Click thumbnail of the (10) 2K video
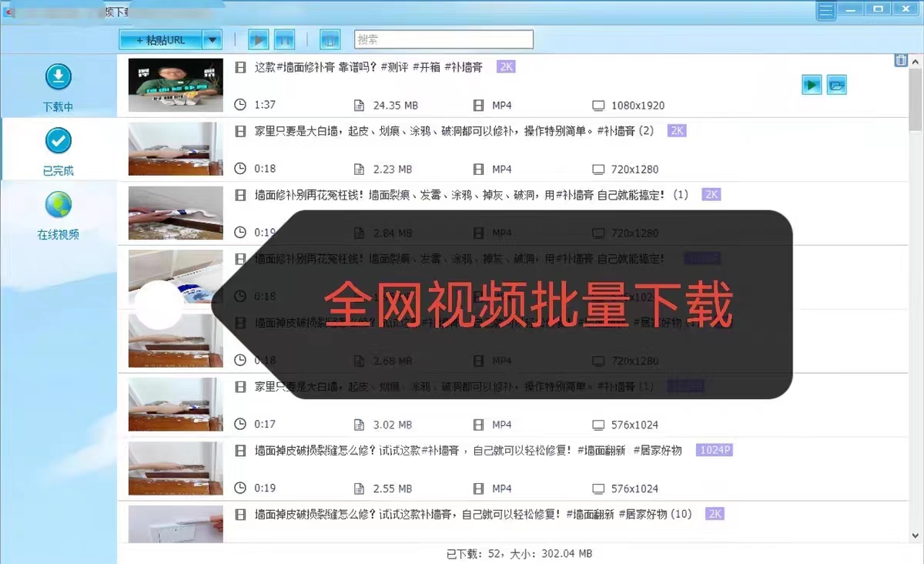This screenshot has height=564, width=924. [x=176, y=525]
